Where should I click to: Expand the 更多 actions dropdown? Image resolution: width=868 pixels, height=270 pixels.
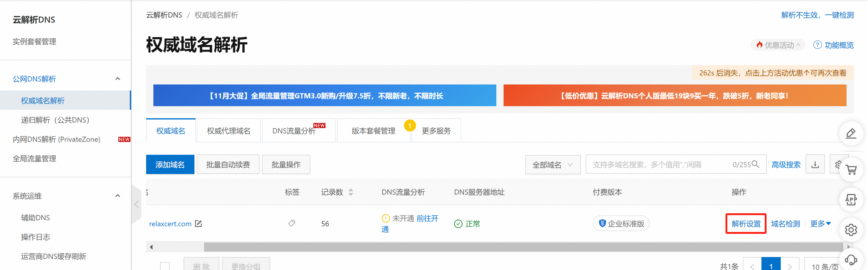820,224
